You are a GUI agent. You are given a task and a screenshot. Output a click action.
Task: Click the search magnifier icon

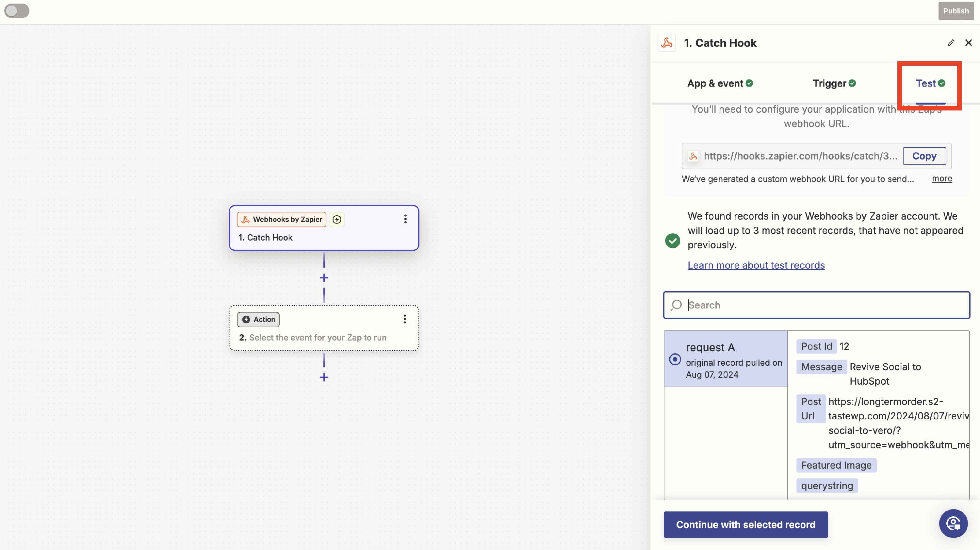point(676,305)
